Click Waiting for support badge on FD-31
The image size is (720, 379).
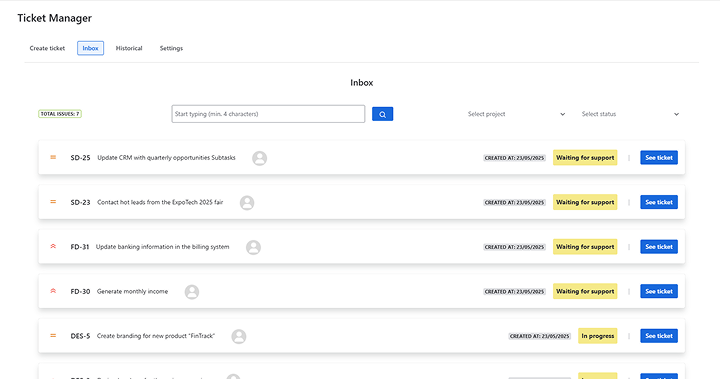[x=585, y=247]
